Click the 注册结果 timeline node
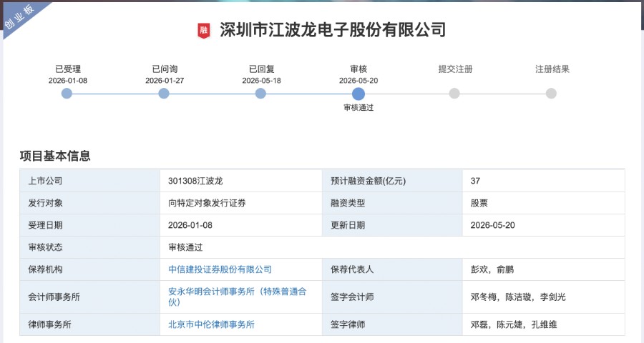This screenshot has width=644, height=343. 551,94
